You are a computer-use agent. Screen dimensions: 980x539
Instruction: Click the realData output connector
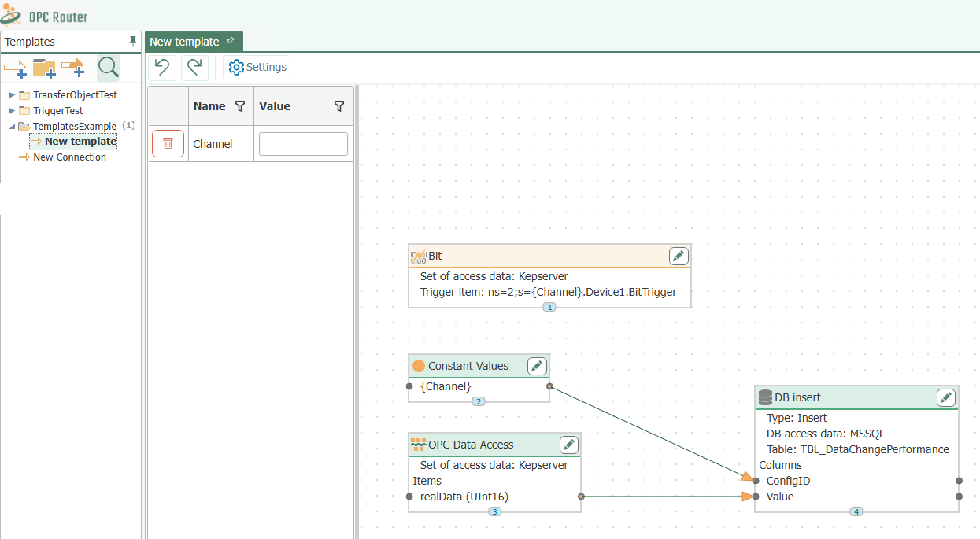581,497
